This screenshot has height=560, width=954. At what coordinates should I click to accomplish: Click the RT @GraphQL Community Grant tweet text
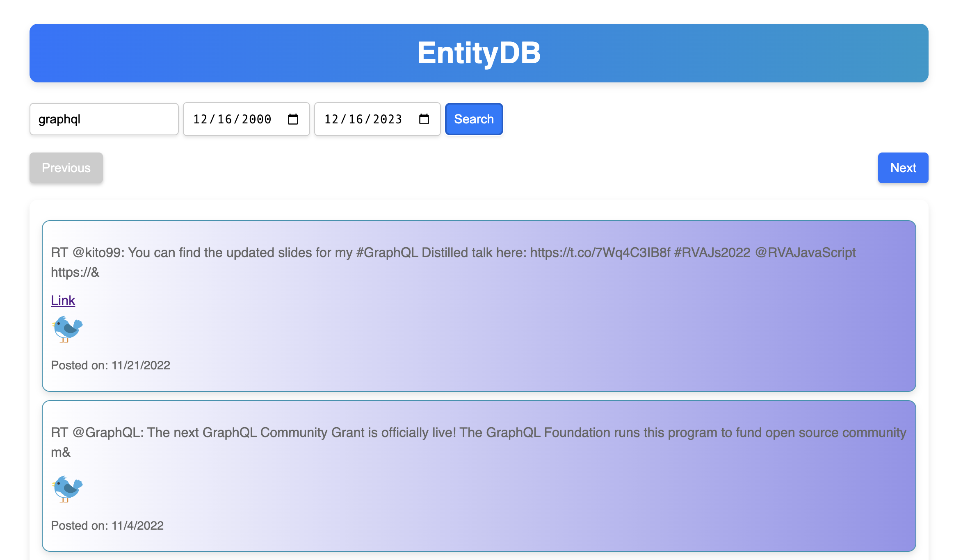click(x=478, y=433)
